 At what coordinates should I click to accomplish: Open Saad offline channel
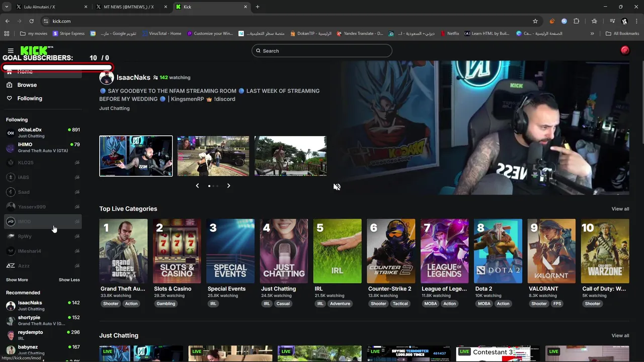pyautogui.click(x=43, y=192)
